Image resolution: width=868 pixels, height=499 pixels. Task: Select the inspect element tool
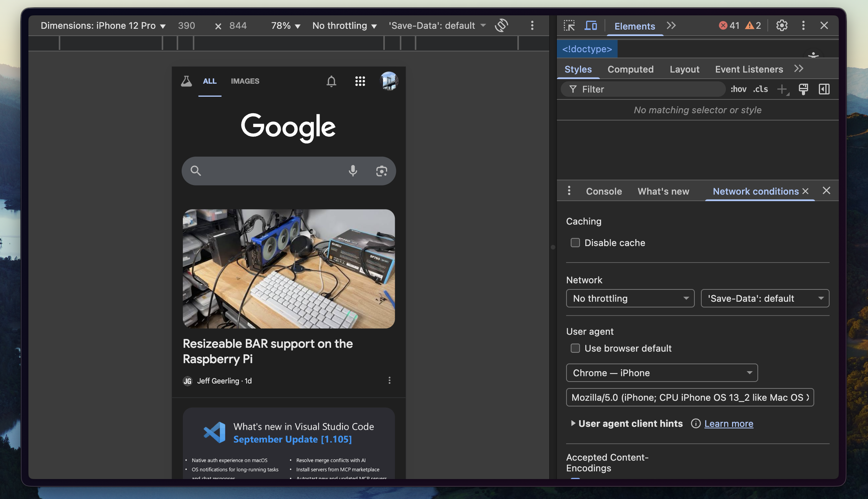pos(570,26)
